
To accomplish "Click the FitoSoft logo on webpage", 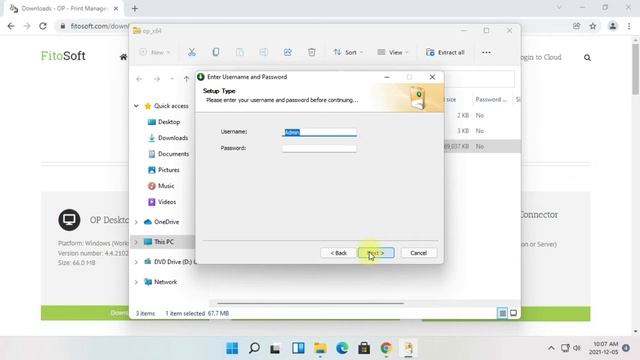I will (x=63, y=56).
